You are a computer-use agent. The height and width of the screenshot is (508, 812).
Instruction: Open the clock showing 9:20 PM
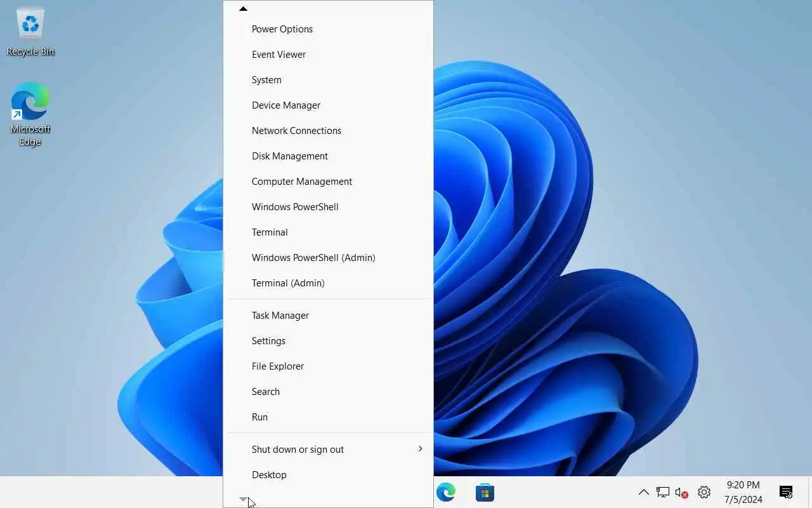743,492
